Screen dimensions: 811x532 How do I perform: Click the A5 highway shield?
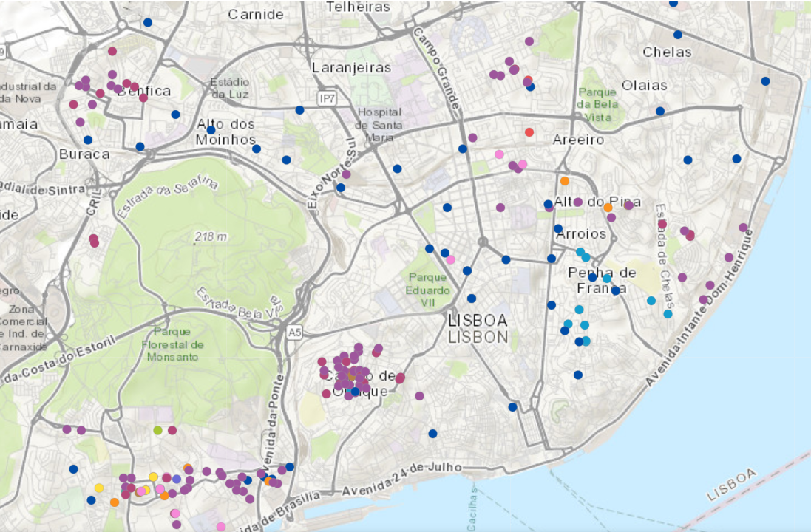pyautogui.click(x=295, y=332)
